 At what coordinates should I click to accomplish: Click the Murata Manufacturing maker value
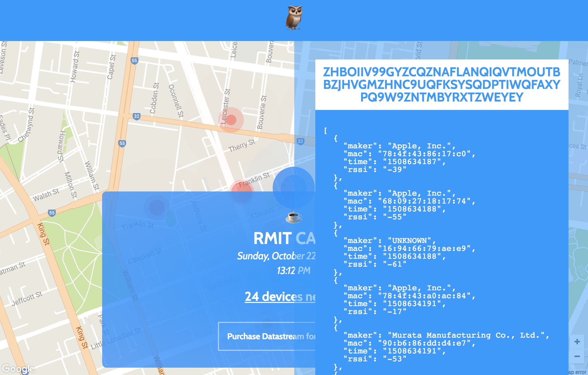point(466,335)
